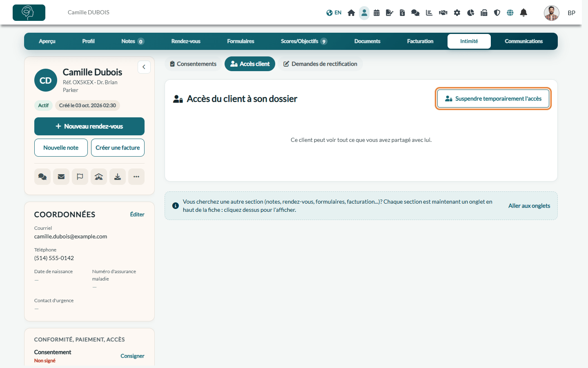Open the handshake icon in top bar
Viewport: 588px width, 368px height.
pos(443,13)
